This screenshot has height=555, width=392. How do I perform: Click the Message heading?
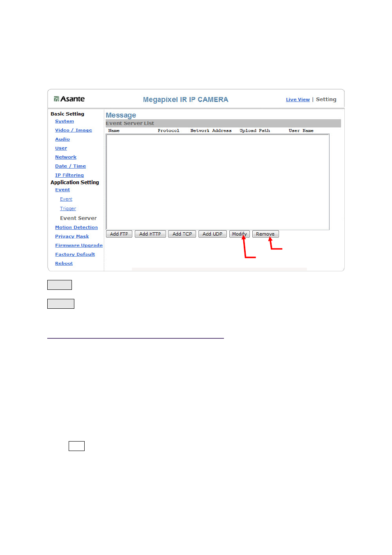(x=121, y=115)
